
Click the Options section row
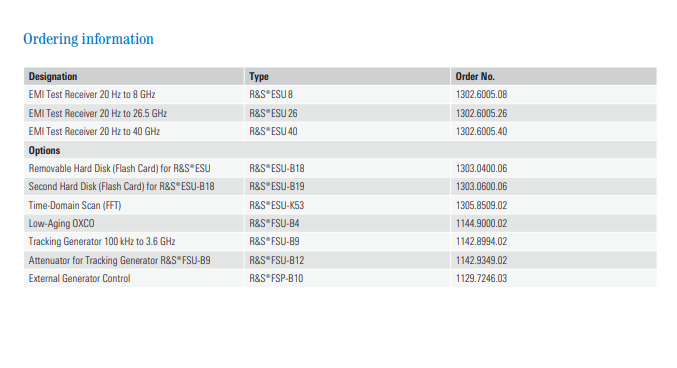(x=340, y=150)
